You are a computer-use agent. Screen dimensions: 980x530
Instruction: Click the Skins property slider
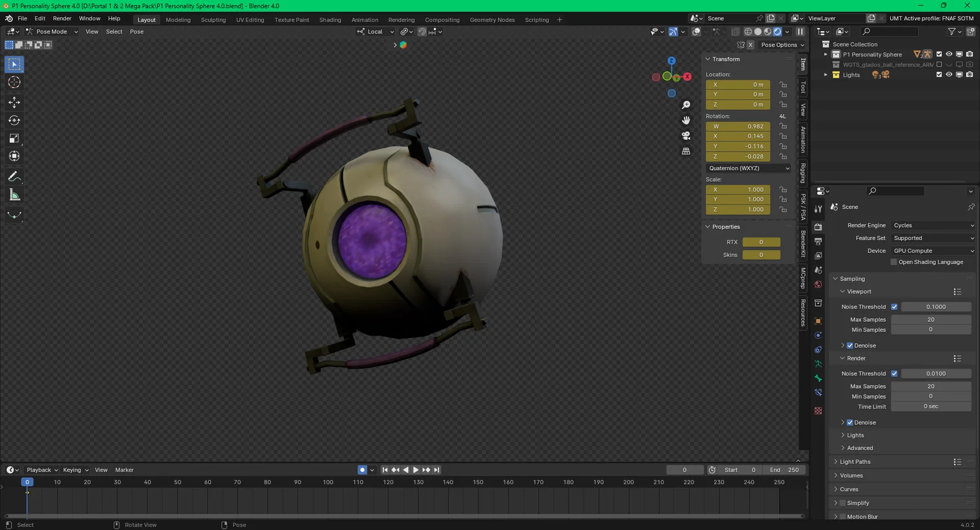pyautogui.click(x=761, y=255)
